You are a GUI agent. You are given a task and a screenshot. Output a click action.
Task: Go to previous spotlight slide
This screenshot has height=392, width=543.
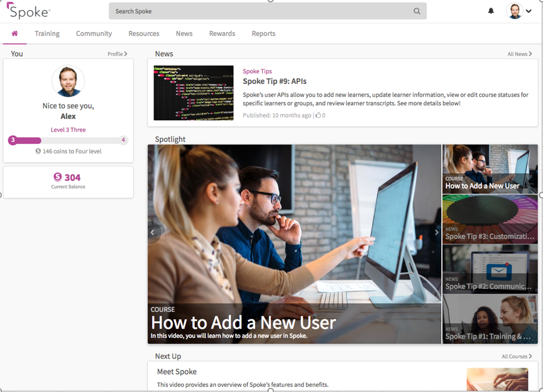153,233
